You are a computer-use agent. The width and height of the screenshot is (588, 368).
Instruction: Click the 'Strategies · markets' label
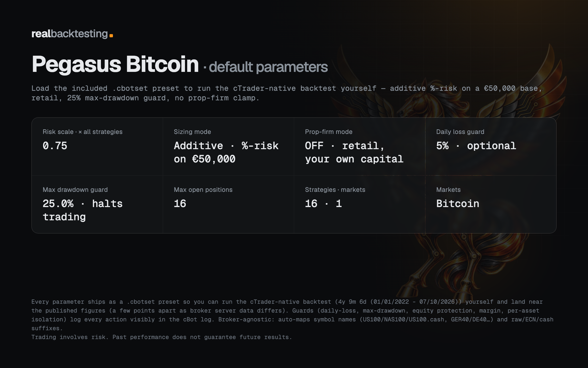[x=335, y=190]
